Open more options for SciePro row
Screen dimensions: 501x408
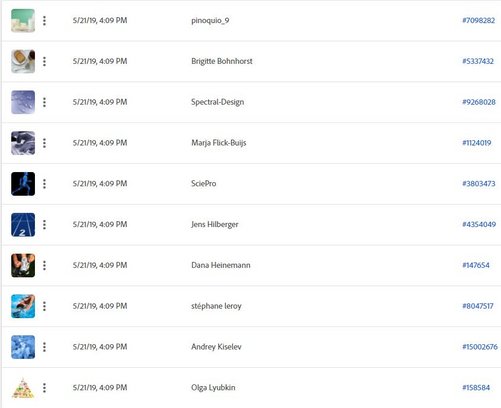click(44, 184)
